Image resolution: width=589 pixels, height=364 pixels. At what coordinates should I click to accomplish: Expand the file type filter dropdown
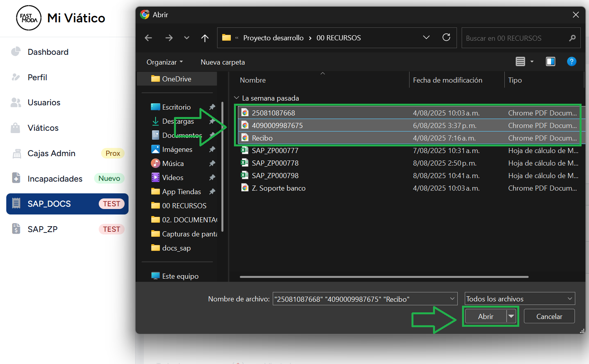(x=520, y=299)
